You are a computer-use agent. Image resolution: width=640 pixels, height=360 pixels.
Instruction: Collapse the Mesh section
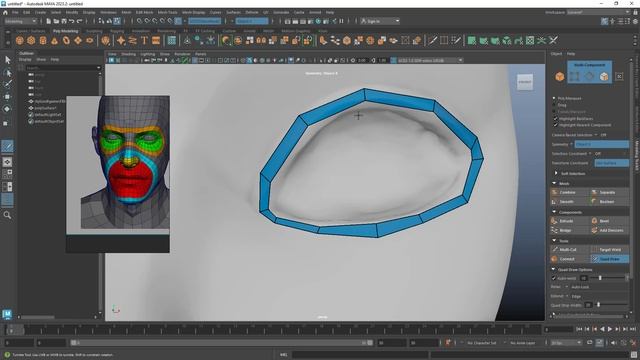(x=554, y=183)
